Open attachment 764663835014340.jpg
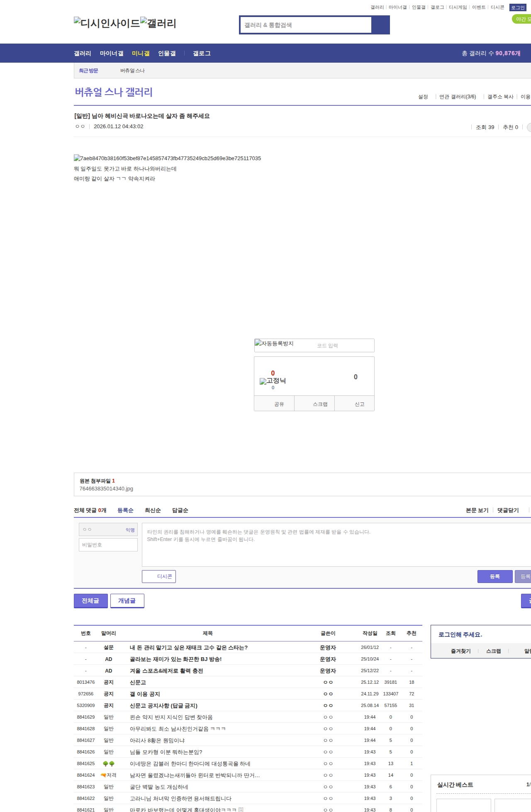The height and width of the screenshot is (812, 531). pos(106,488)
